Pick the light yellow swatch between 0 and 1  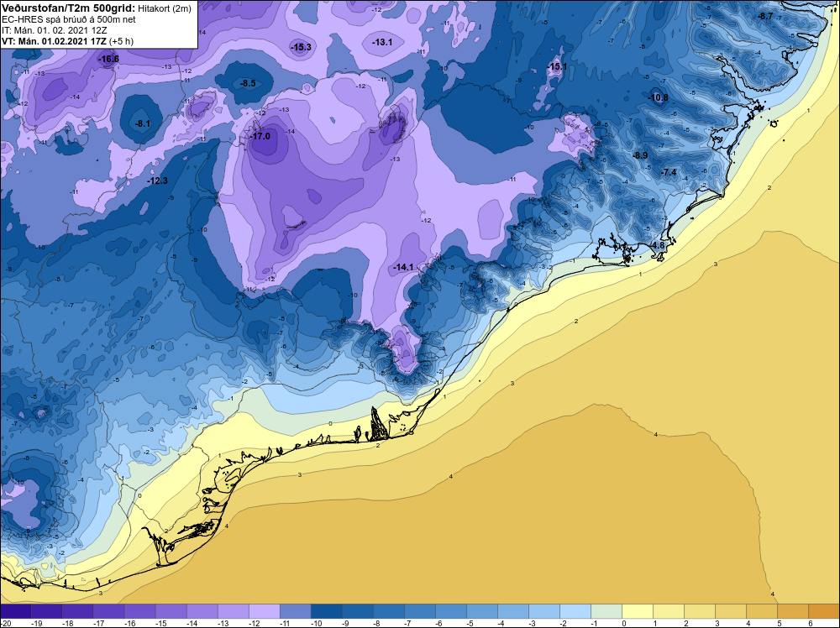pos(638,611)
